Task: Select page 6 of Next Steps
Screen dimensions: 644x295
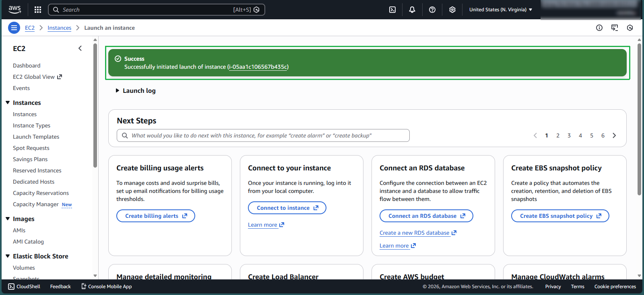Action: pyautogui.click(x=603, y=135)
